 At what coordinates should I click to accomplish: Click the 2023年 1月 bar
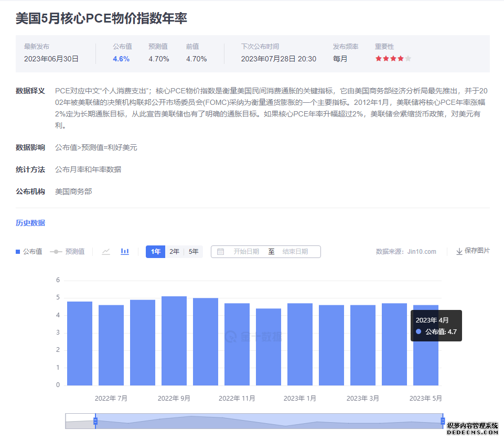click(x=300, y=344)
